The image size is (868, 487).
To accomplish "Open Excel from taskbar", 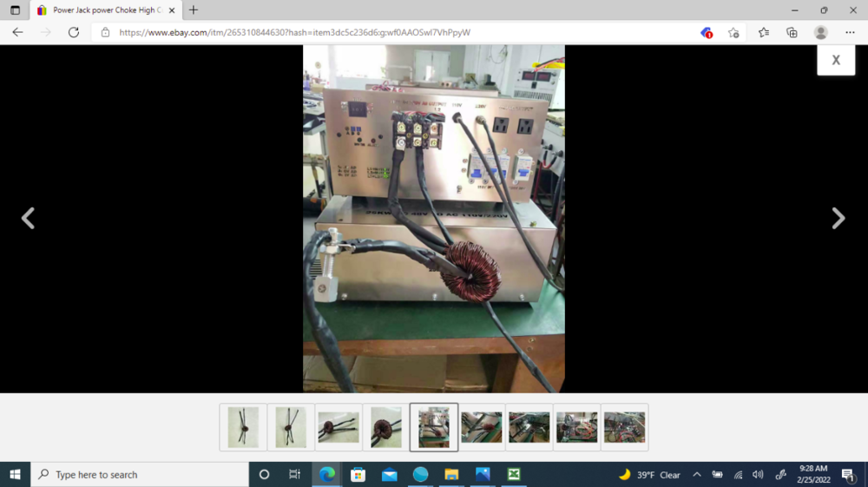I will click(514, 474).
